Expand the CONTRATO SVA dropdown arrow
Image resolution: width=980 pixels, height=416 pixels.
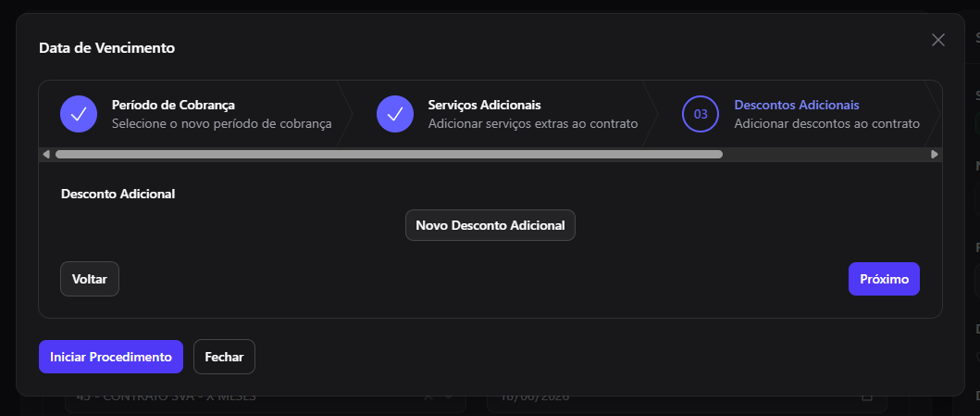point(449,397)
